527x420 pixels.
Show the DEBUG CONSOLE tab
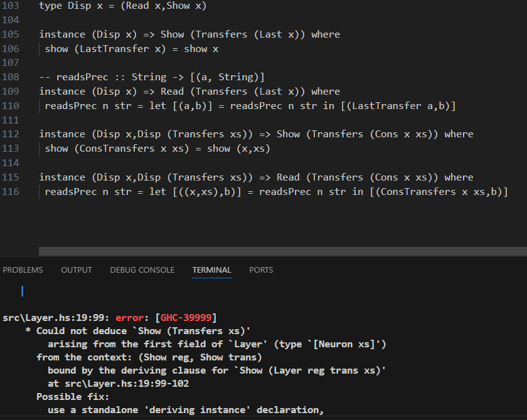click(142, 270)
